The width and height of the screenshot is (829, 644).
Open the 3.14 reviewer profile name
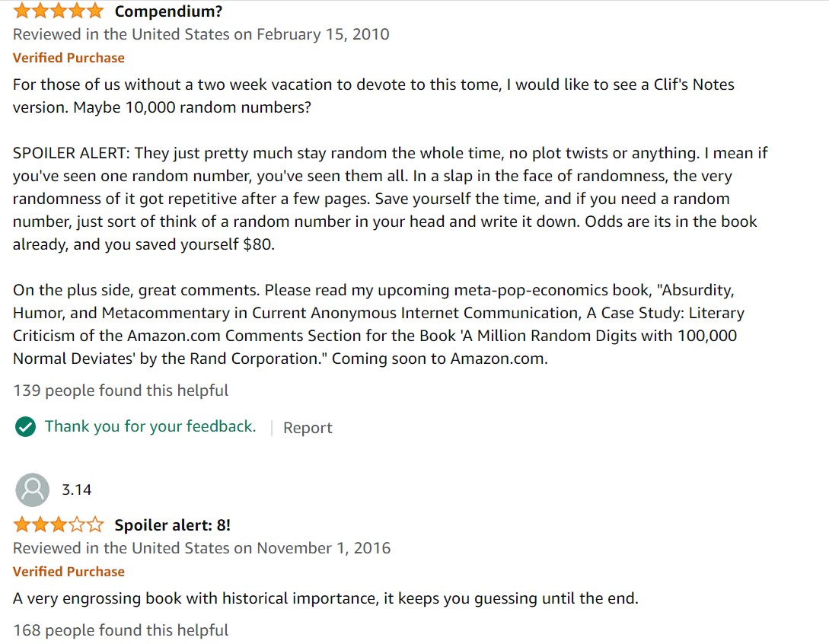tap(77, 489)
